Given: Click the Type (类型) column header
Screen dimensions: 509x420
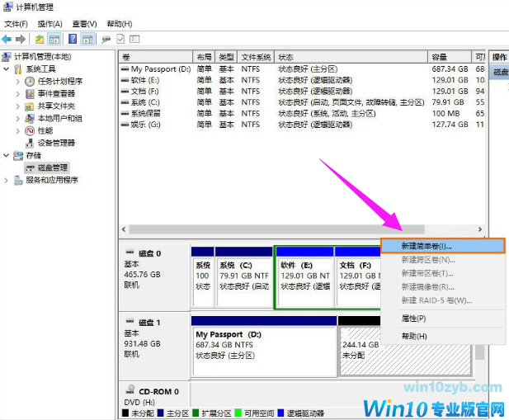Looking at the screenshot, I should [x=226, y=57].
